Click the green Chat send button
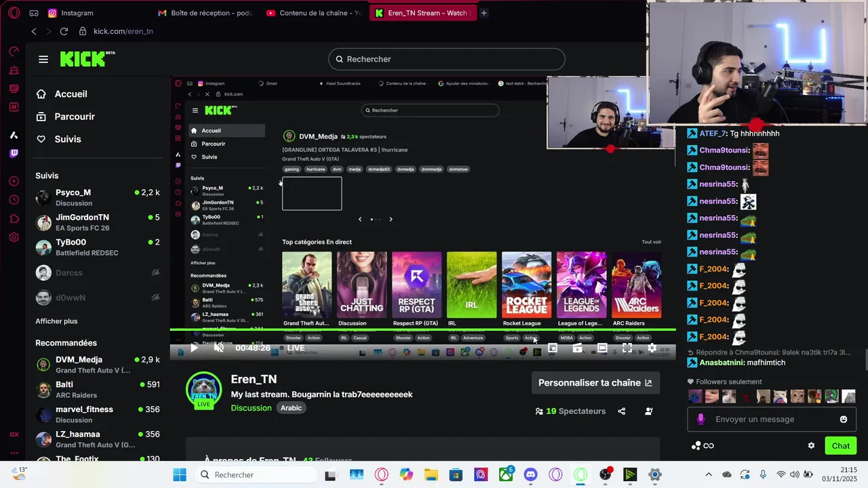The height and width of the screenshot is (488, 868). 840,445
